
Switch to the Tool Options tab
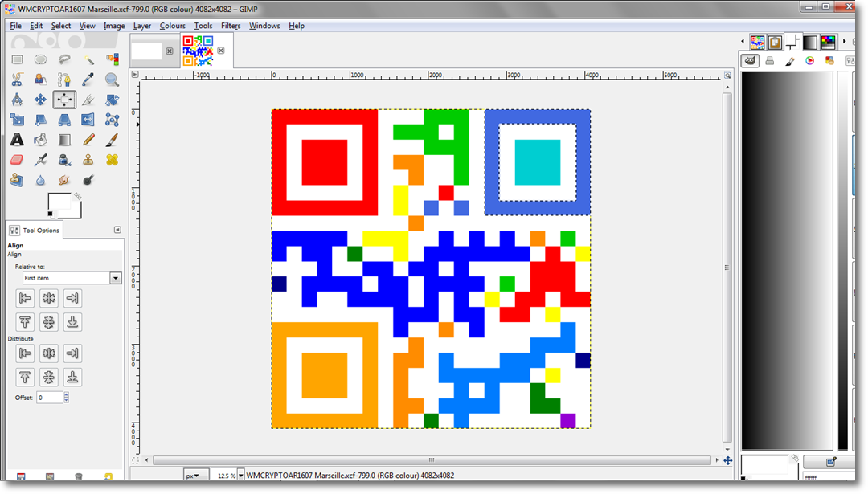(35, 230)
